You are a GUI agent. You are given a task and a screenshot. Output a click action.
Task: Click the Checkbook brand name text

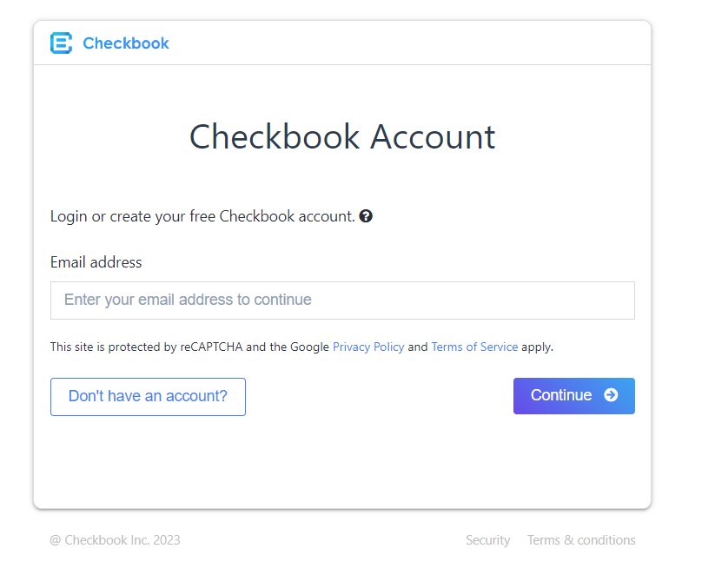(126, 43)
